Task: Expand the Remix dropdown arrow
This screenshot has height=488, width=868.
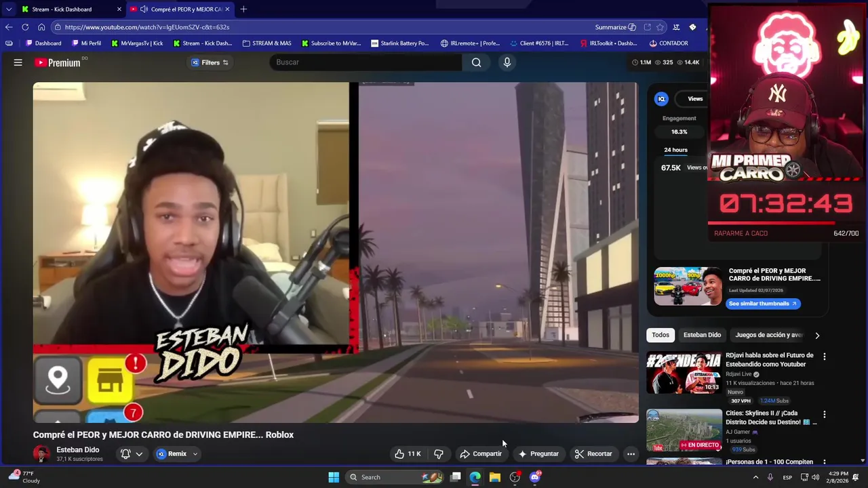Action: [195, 454]
